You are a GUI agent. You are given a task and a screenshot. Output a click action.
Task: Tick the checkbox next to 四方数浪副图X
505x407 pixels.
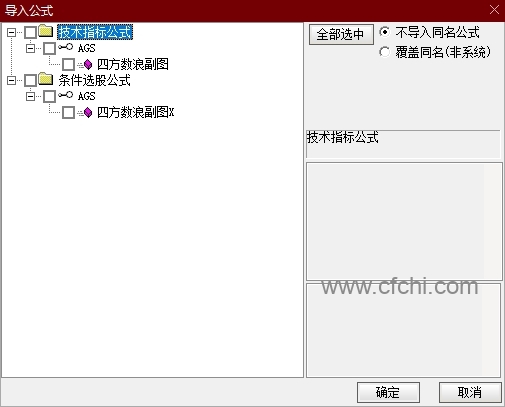click(68, 113)
